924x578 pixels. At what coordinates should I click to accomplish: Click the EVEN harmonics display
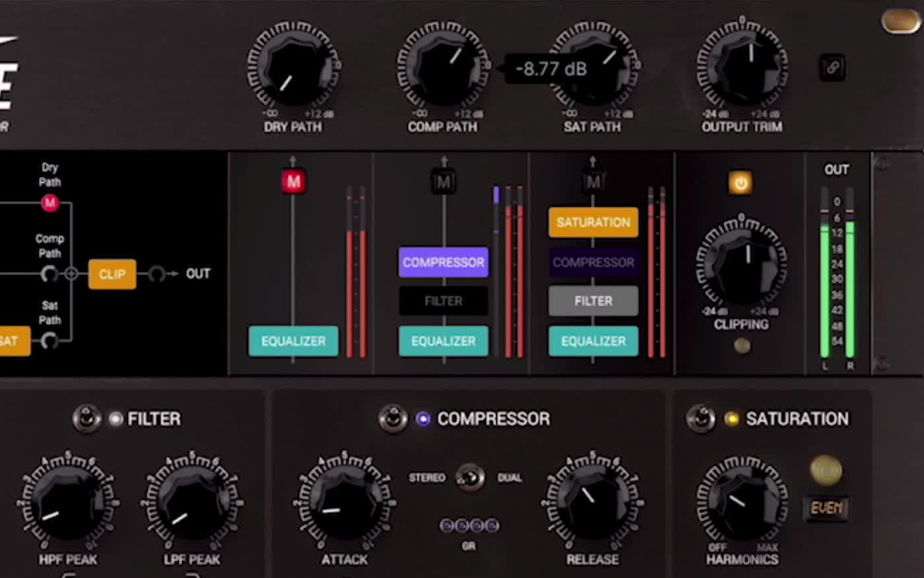[826, 508]
